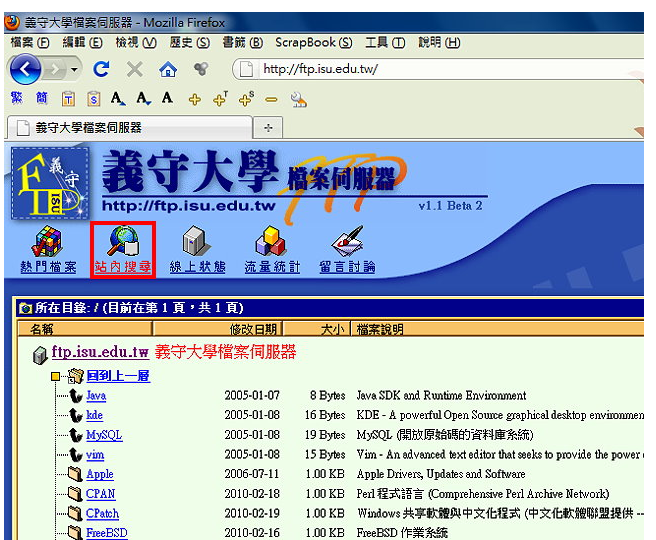The width and height of the screenshot is (656, 540).
Task: Open the Apple folder link
Action: click(100, 474)
